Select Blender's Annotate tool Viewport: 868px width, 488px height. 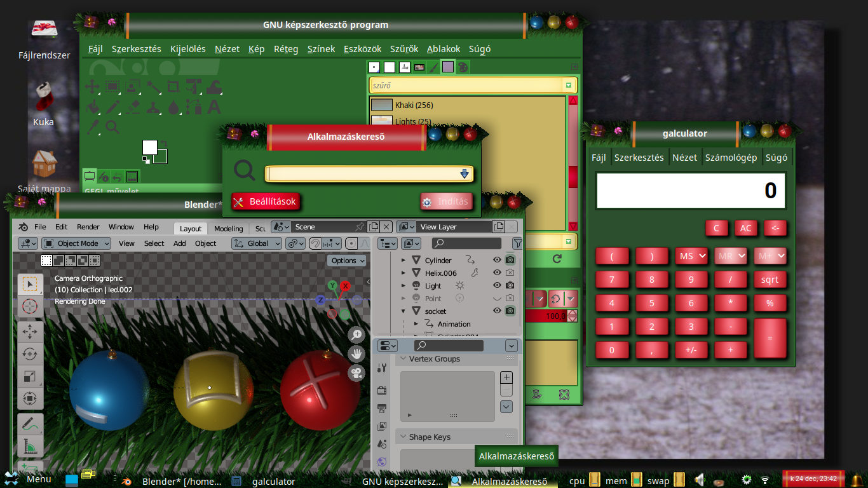point(30,423)
